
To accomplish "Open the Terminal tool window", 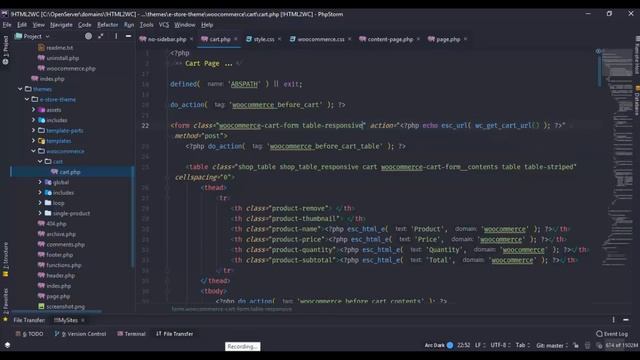I will [x=131, y=333].
